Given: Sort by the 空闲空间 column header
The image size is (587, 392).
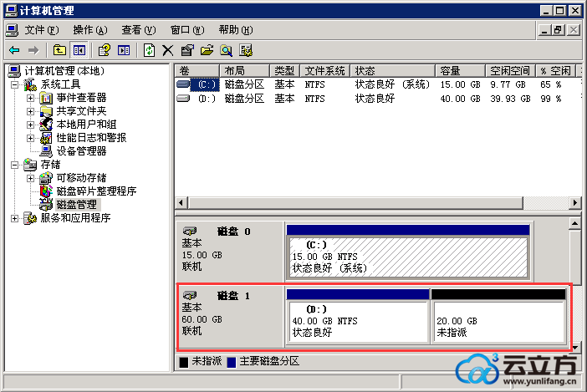Looking at the screenshot, I should pyautogui.click(x=511, y=71).
